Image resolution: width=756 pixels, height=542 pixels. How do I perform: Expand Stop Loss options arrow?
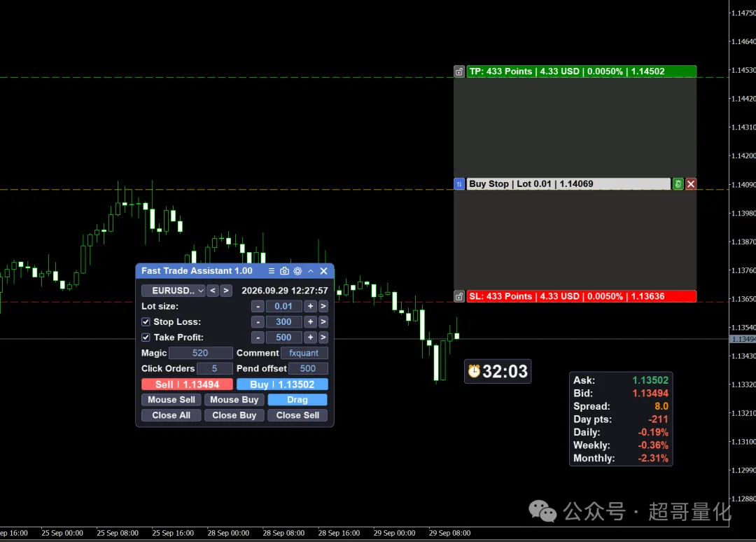[x=323, y=321]
